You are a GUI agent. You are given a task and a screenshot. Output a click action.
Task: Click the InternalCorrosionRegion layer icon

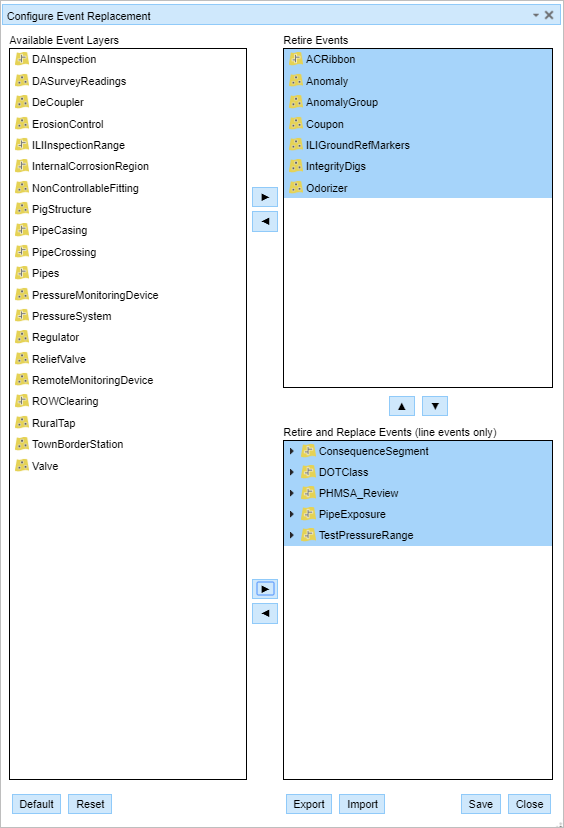[x=22, y=166]
